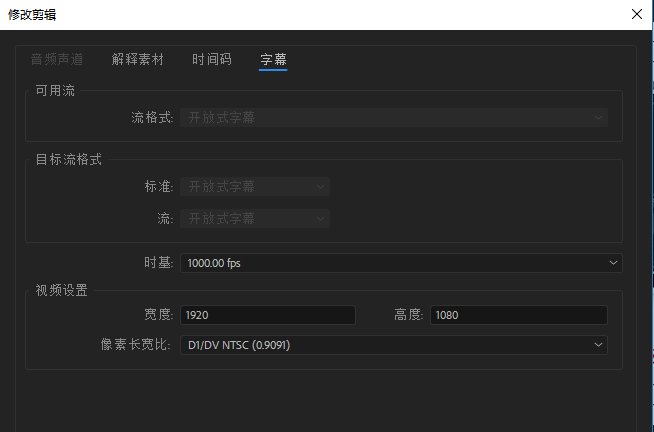Click the 可用流 group heading
This screenshot has width=654, height=432.
coord(55,90)
